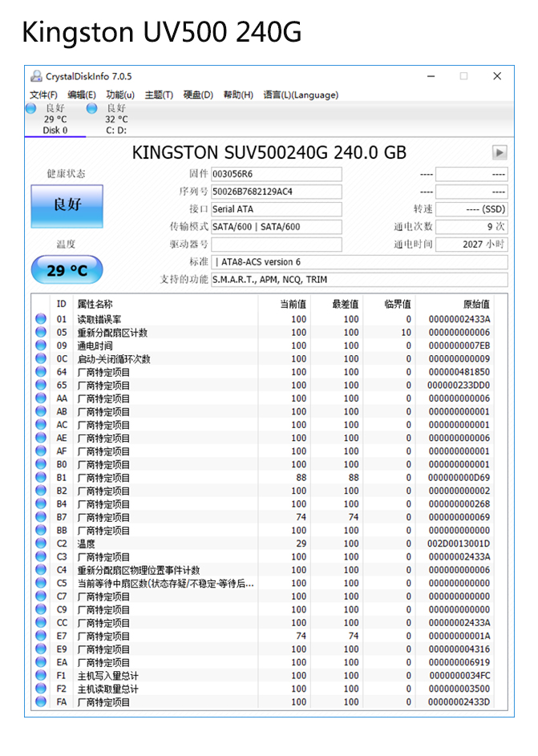Click the empty 驱动器号 field

pos(277,245)
